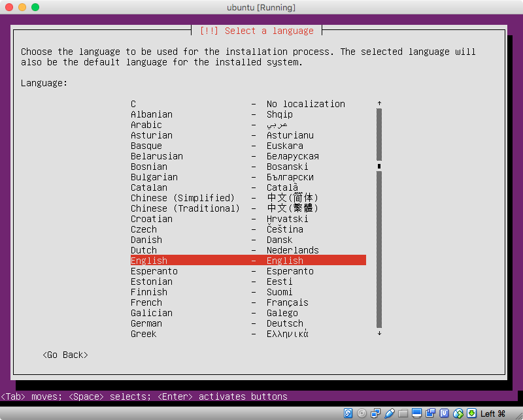
Task: Select the Bosnian language row
Action: (248, 167)
